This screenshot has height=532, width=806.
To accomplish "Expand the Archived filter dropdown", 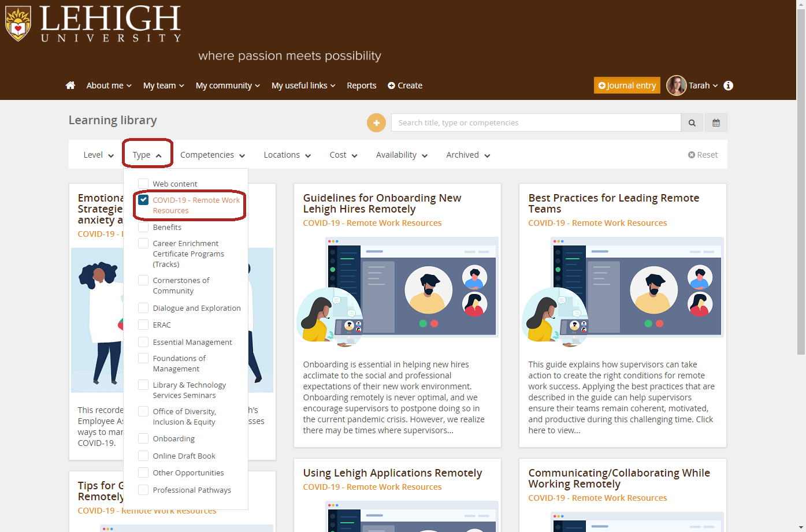I will (x=468, y=155).
